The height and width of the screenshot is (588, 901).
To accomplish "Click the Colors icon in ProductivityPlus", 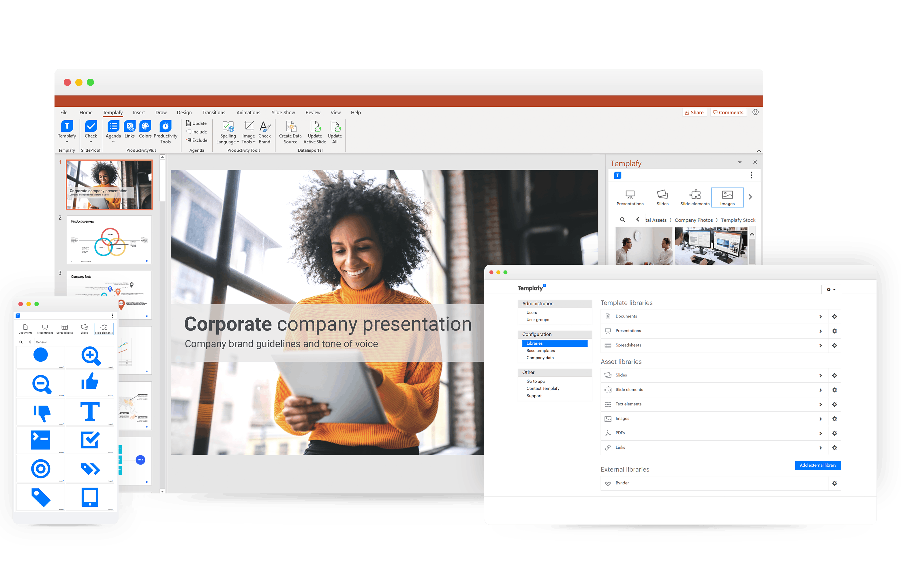I will point(145,126).
